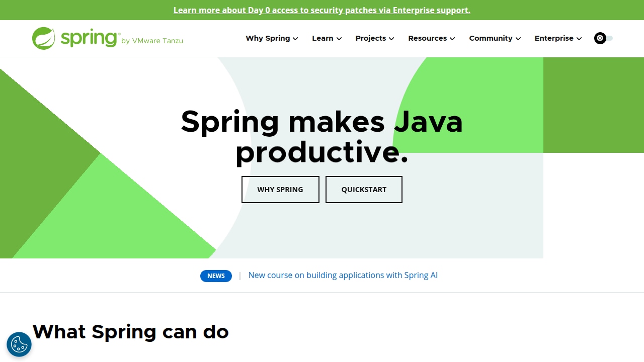Expand the Learn chevron
Image resolution: width=644 pixels, height=362 pixels.
[339, 39]
